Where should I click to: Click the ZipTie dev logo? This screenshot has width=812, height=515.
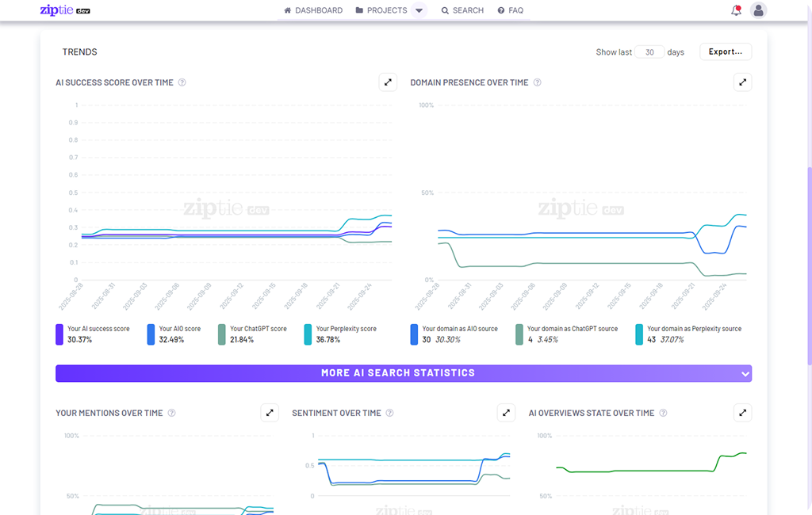point(65,10)
